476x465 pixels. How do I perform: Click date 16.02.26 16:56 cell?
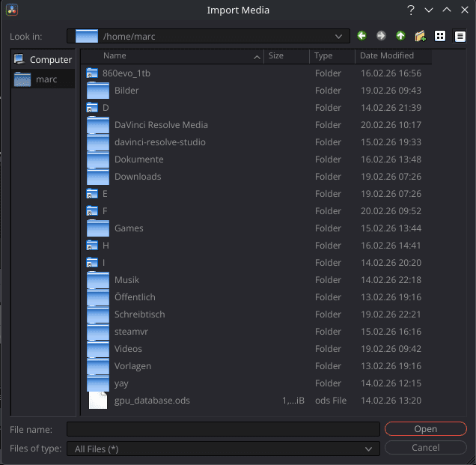pyautogui.click(x=391, y=73)
